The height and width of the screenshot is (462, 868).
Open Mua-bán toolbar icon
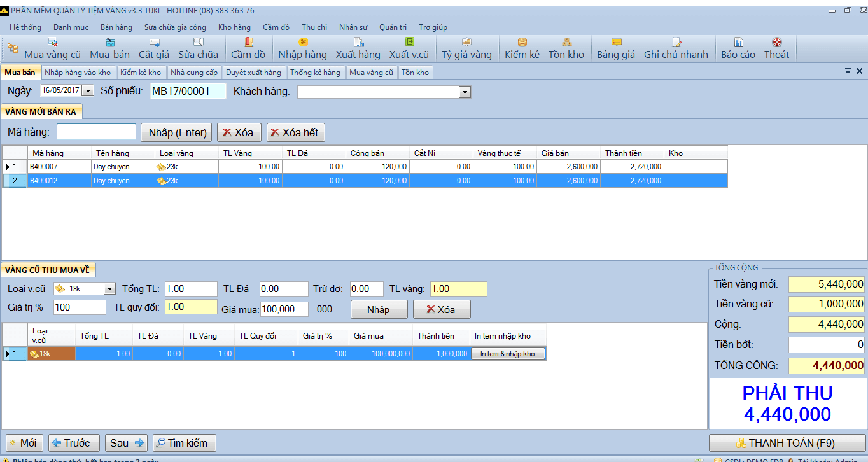coord(109,49)
